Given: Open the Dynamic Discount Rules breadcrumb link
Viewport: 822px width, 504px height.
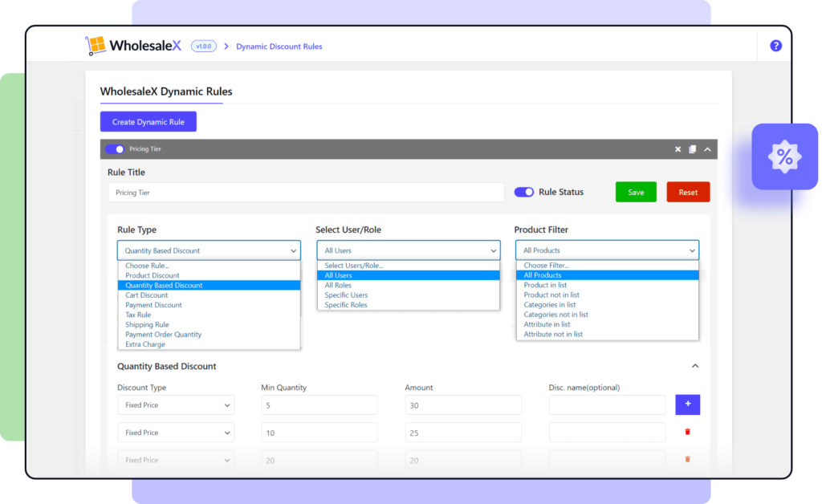Looking at the screenshot, I should [279, 46].
